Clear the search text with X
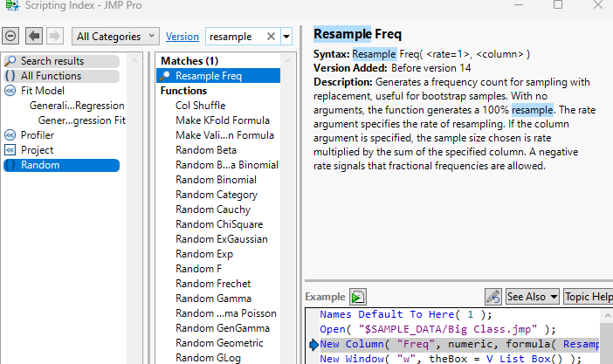This screenshot has width=613, height=364. coord(271,37)
